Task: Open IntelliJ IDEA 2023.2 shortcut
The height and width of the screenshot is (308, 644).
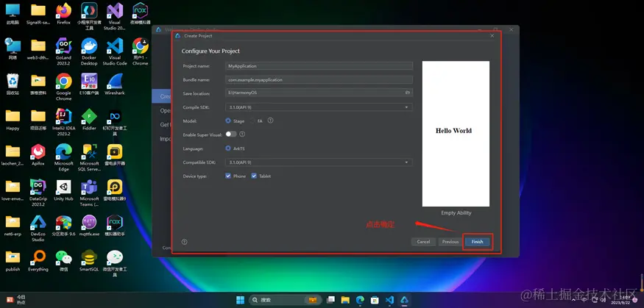Action: (63, 122)
